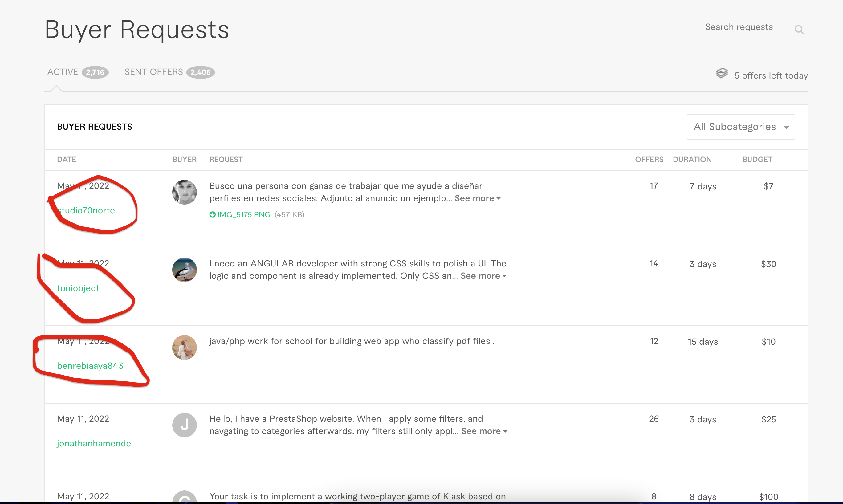Viewport: 843px width, 504px height.
Task: Click the IMG_5175.PNG download icon
Action: (x=212, y=215)
